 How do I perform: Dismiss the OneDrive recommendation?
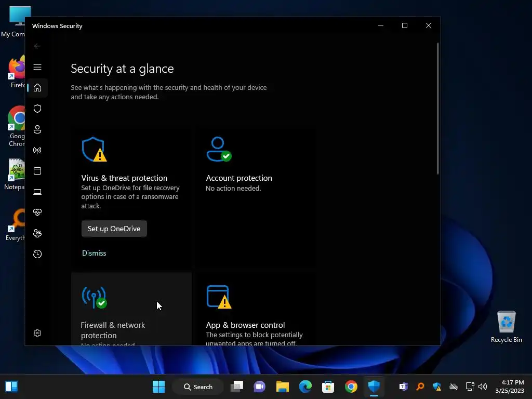coord(94,253)
